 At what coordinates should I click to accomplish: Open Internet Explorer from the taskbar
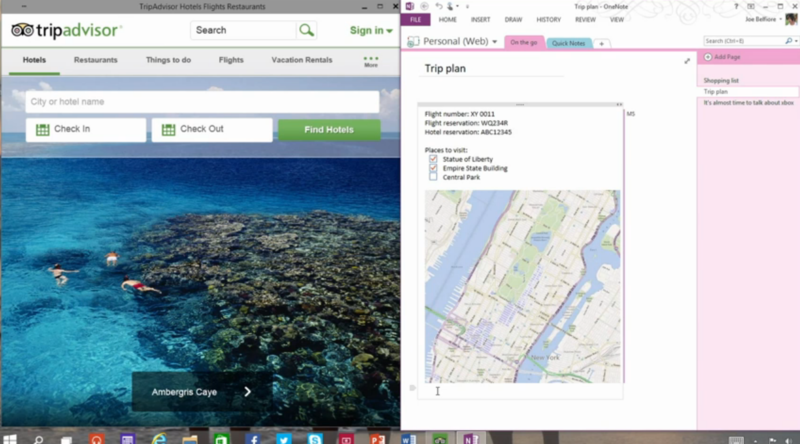[159, 439]
